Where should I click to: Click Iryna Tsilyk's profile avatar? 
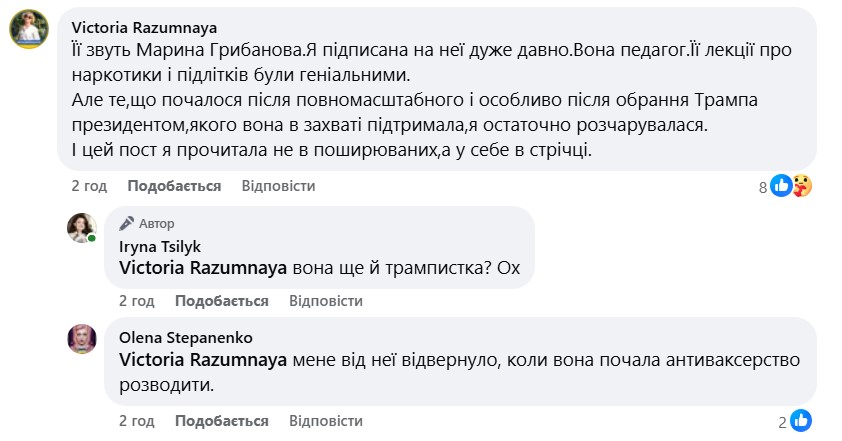coord(81,228)
